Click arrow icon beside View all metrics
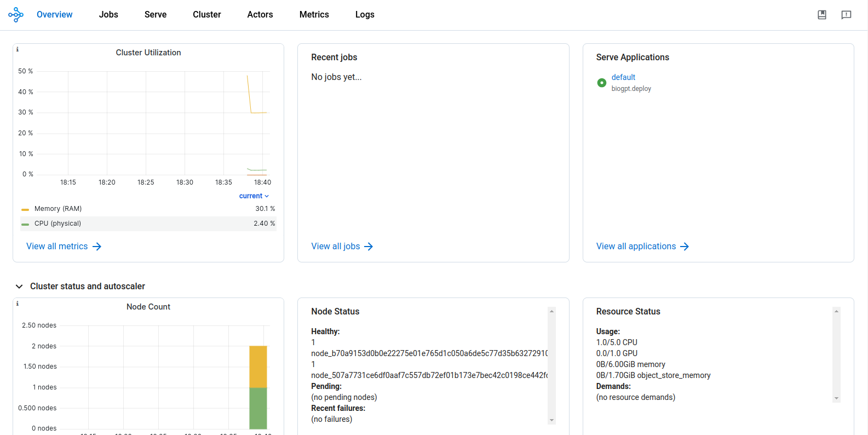This screenshot has width=868, height=435. click(97, 247)
